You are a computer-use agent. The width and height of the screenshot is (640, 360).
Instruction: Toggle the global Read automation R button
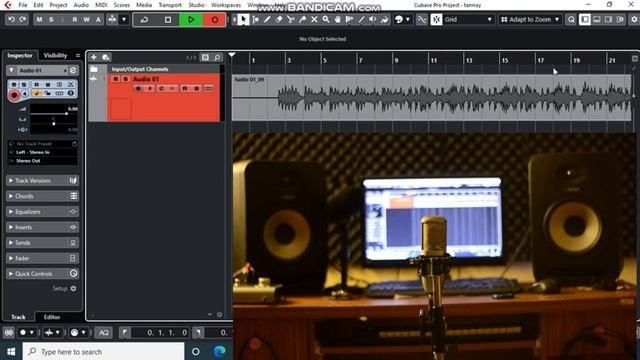pyautogui.click(x=75, y=19)
